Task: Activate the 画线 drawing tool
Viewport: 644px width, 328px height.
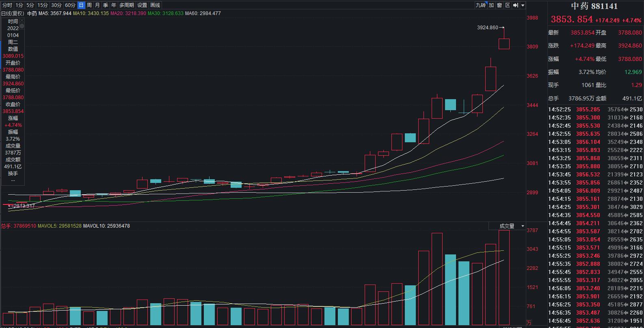Action: click(155, 5)
